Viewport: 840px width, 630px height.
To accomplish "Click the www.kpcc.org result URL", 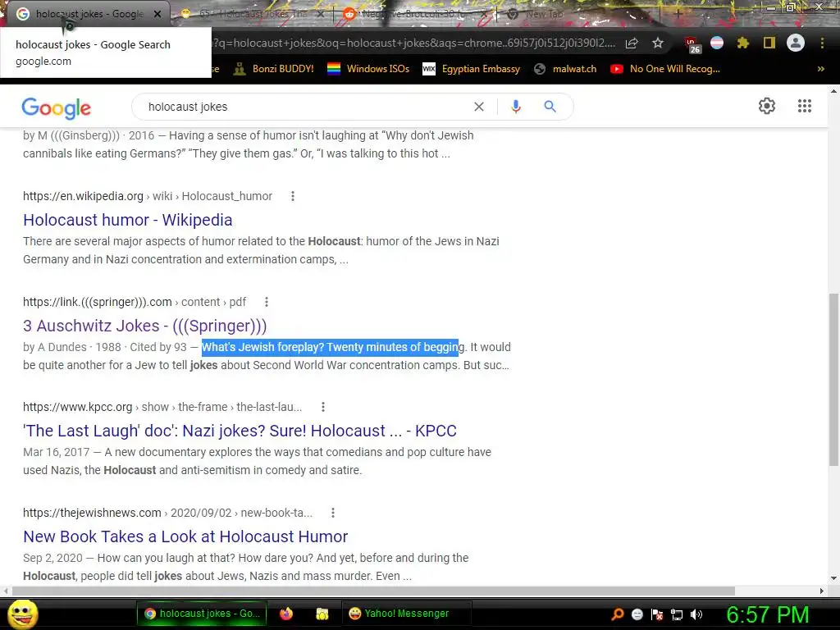I will (162, 407).
